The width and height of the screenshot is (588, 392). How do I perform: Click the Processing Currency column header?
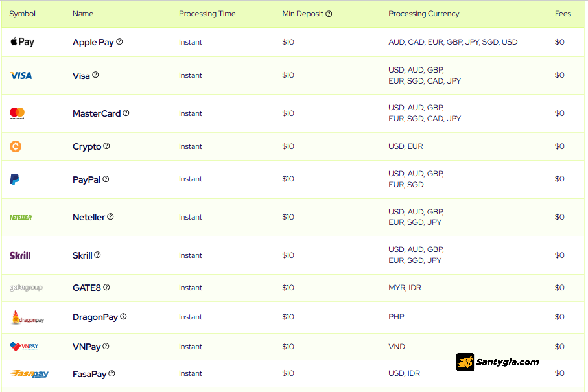pos(424,14)
